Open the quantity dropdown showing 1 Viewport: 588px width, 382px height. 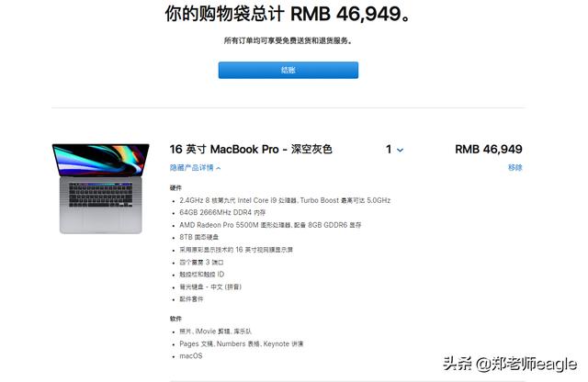pyautogui.click(x=394, y=150)
